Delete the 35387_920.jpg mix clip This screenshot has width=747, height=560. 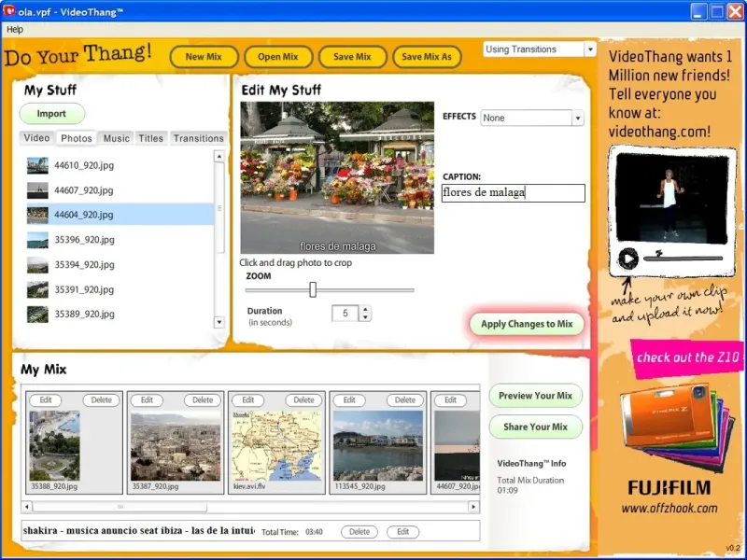(x=203, y=400)
